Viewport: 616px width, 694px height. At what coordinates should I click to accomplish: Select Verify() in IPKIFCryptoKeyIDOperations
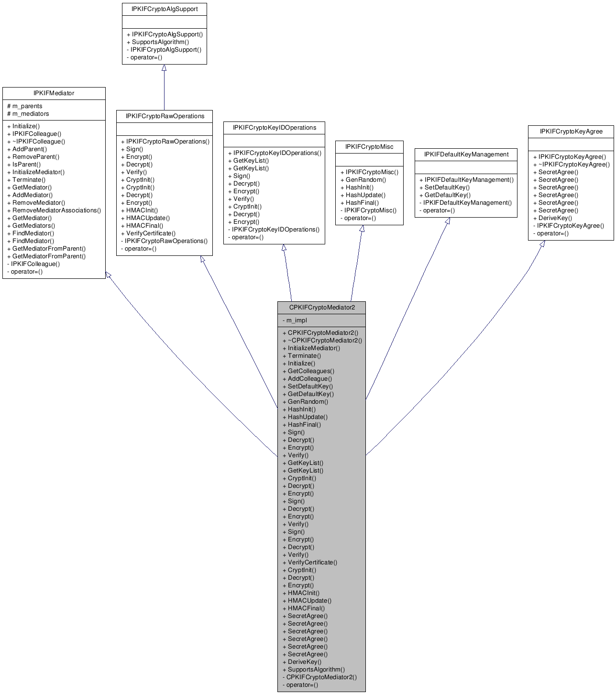point(241,199)
